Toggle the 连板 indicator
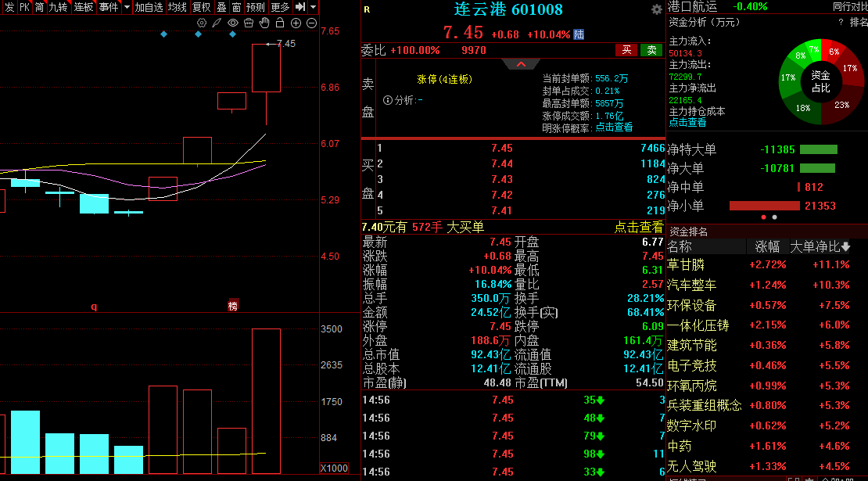Image resolution: width=868 pixels, height=481 pixels. coord(84,6)
